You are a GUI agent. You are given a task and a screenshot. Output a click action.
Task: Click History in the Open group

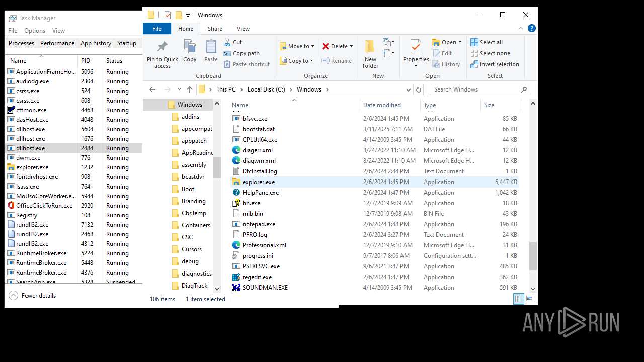(x=446, y=64)
